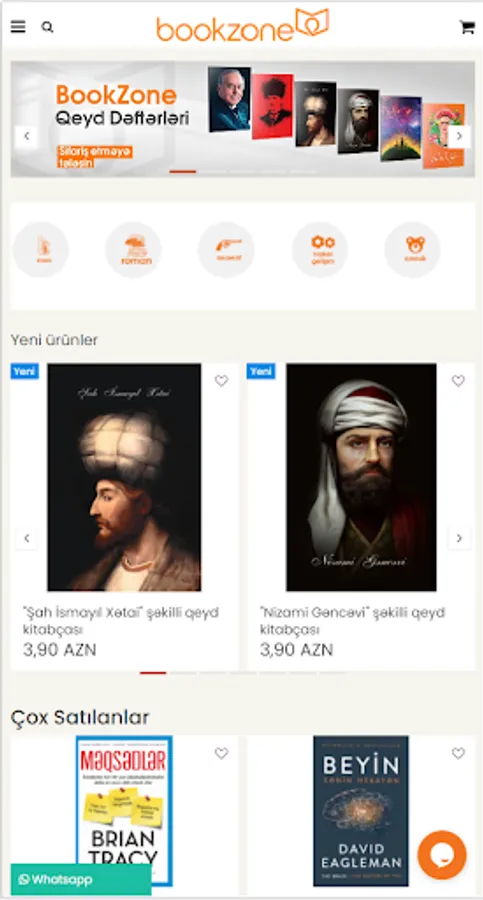Open the hamburger menu
This screenshot has width=483, height=900.
[18, 27]
